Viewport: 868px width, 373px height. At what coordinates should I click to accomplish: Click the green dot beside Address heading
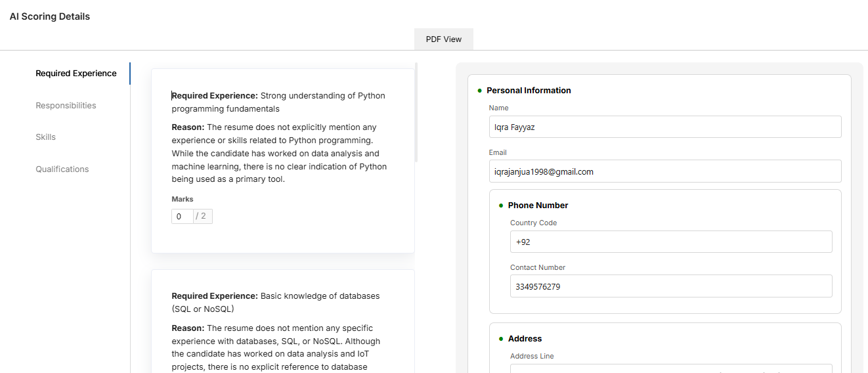501,339
